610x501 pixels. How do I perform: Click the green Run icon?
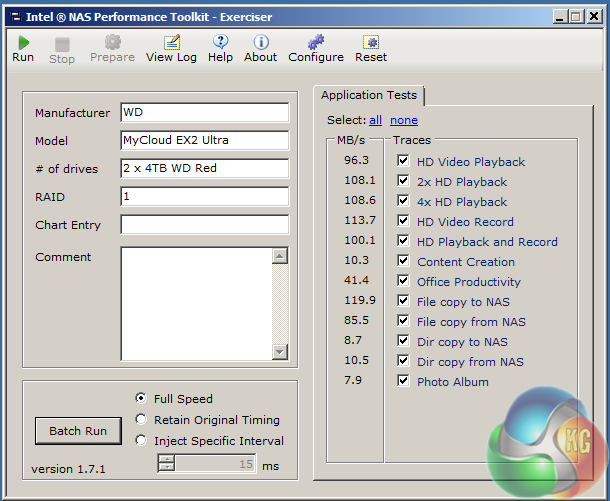click(23, 42)
